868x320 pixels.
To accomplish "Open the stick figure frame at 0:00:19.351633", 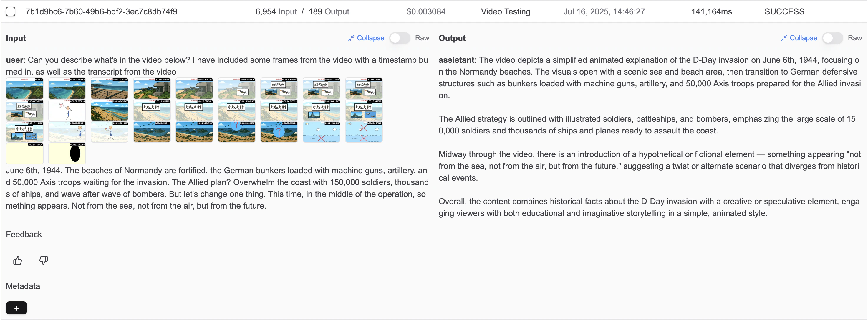I will coord(110,132).
